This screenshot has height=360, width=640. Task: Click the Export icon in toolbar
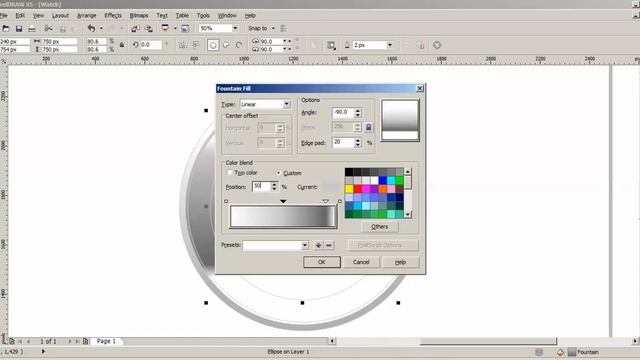149,29
